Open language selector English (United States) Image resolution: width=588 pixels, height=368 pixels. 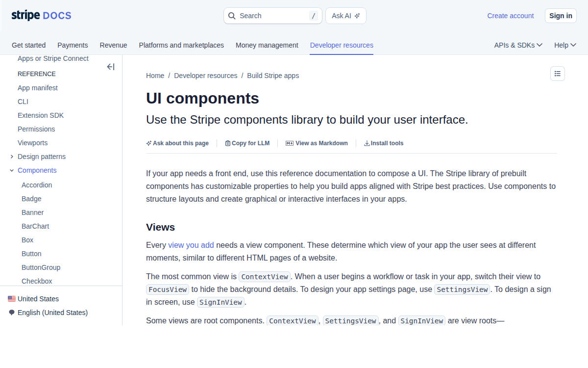(x=52, y=313)
